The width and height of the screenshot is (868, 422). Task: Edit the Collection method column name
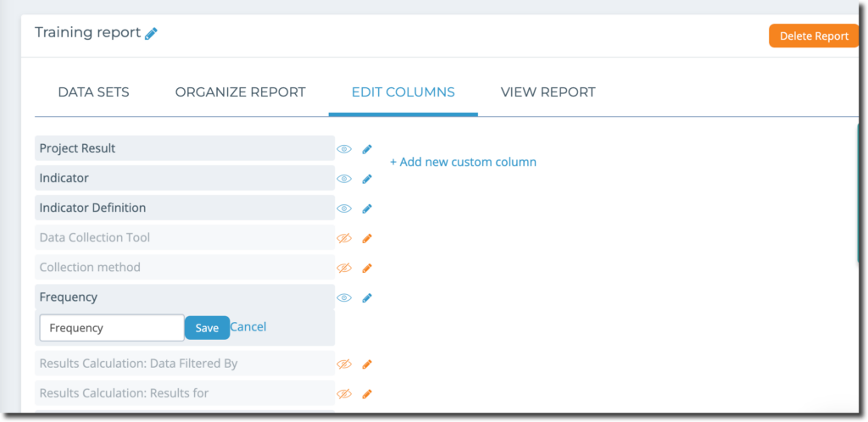(367, 269)
